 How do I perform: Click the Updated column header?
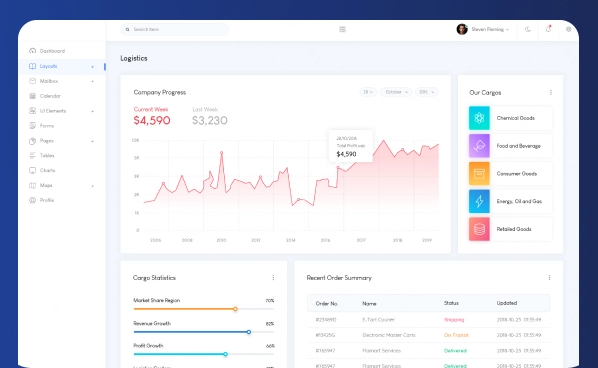[506, 303]
